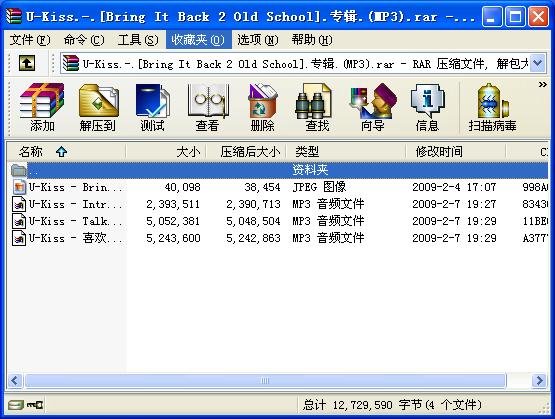
Task: Open the 帮助(H) menu
Action: click(x=312, y=40)
